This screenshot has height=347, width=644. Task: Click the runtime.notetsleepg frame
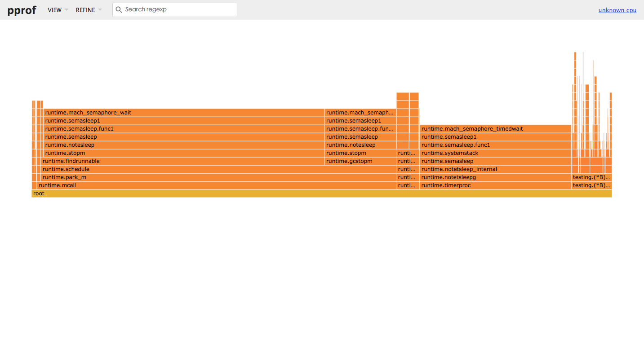coord(495,177)
